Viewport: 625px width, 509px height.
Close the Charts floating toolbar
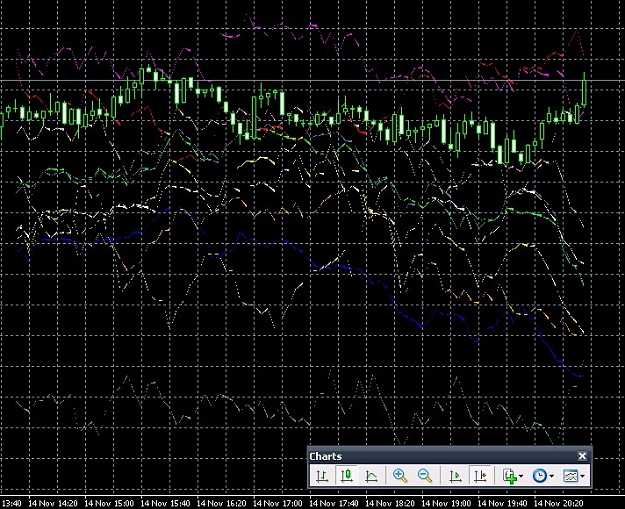582,456
